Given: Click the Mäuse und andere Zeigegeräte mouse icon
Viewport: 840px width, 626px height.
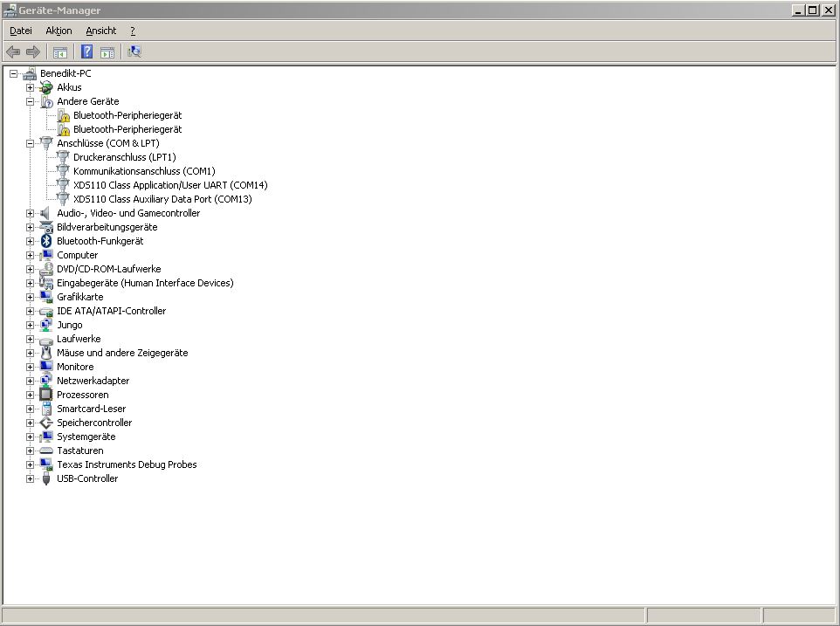Looking at the screenshot, I should pyautogui.click(x=46, y=353).
